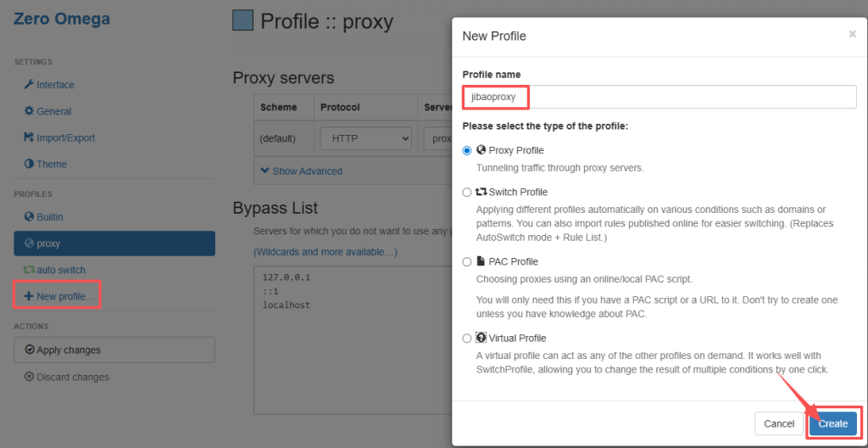Click the green retweet icon for auto switch

tap(29, 270)
